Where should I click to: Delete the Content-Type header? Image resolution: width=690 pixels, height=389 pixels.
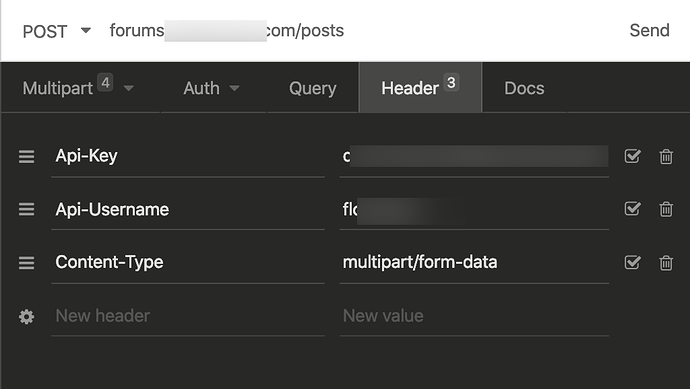(666, 263)
